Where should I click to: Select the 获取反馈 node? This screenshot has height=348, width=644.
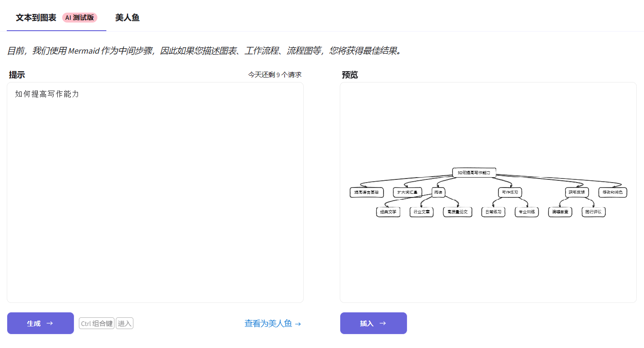pyautogui.click(x=576, y=192)
